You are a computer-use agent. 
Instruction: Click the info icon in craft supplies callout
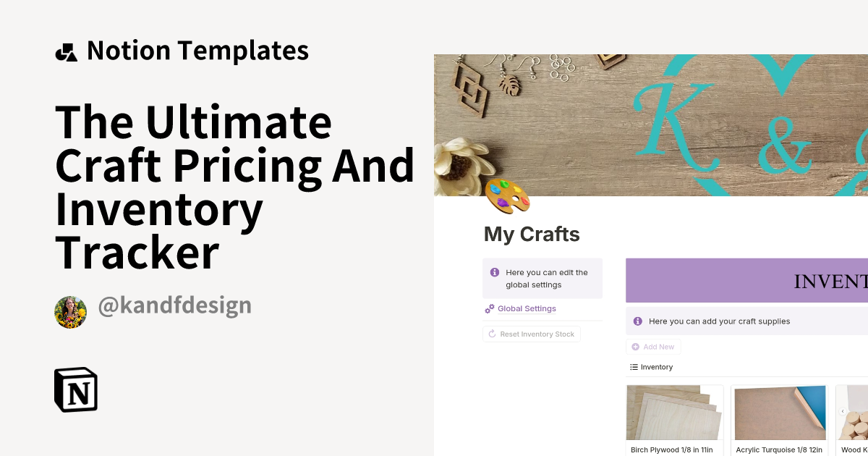click(x=637, y=321)
